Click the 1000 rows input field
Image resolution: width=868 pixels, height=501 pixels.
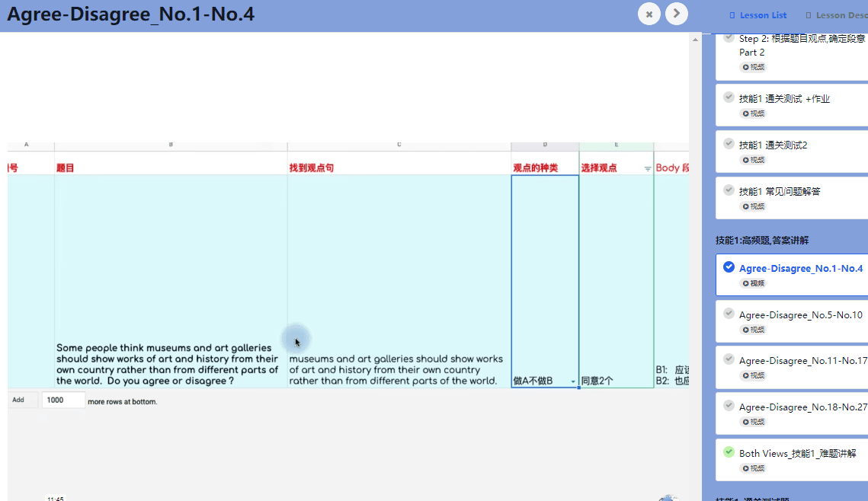point(63,400)
